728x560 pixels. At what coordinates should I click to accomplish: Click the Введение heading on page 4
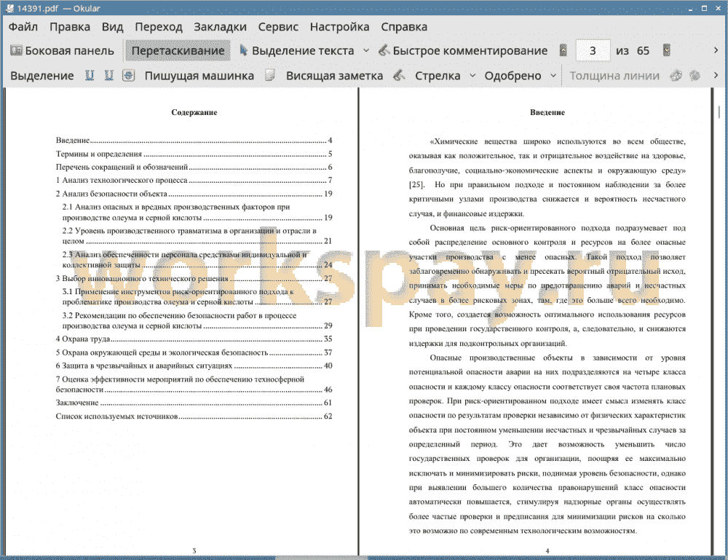tap(547, 112)
